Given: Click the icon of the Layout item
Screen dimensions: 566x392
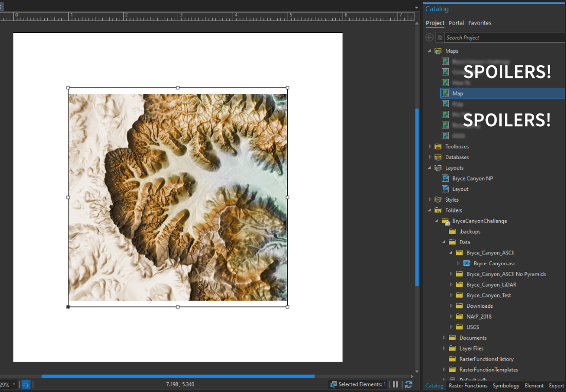Looking at the screenshot, I should pos(445,189).
